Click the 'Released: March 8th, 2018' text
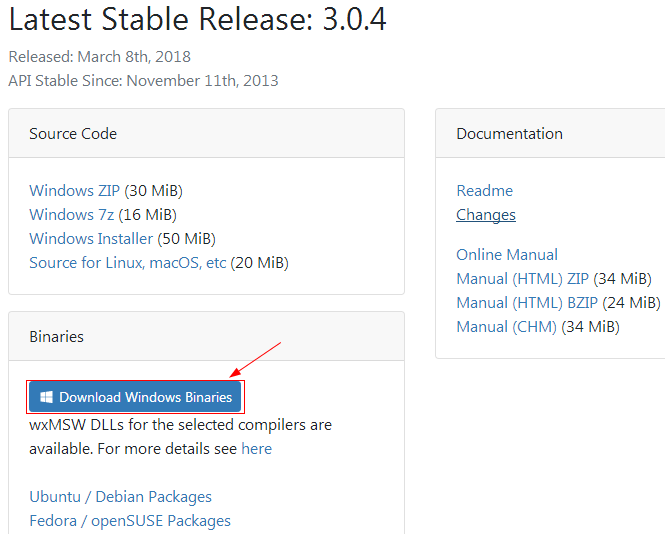This screenshot has width=665, height=534. (x=100, y=57)
